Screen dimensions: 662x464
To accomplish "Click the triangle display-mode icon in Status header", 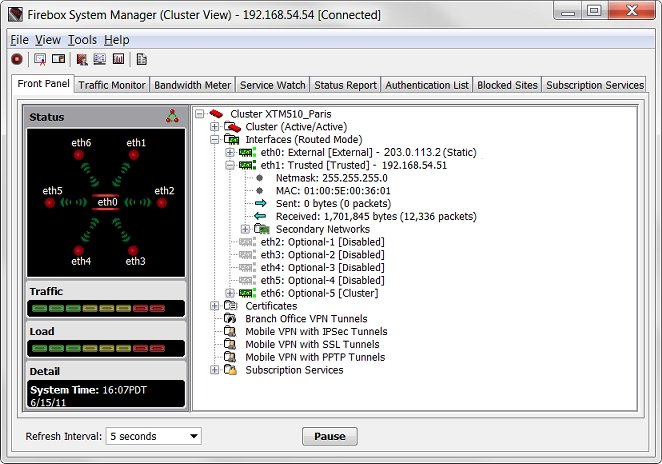I will (172, 117).
